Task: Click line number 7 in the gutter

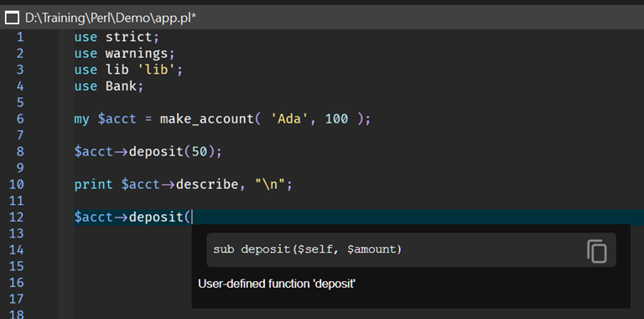Action: tap(20, 135)
